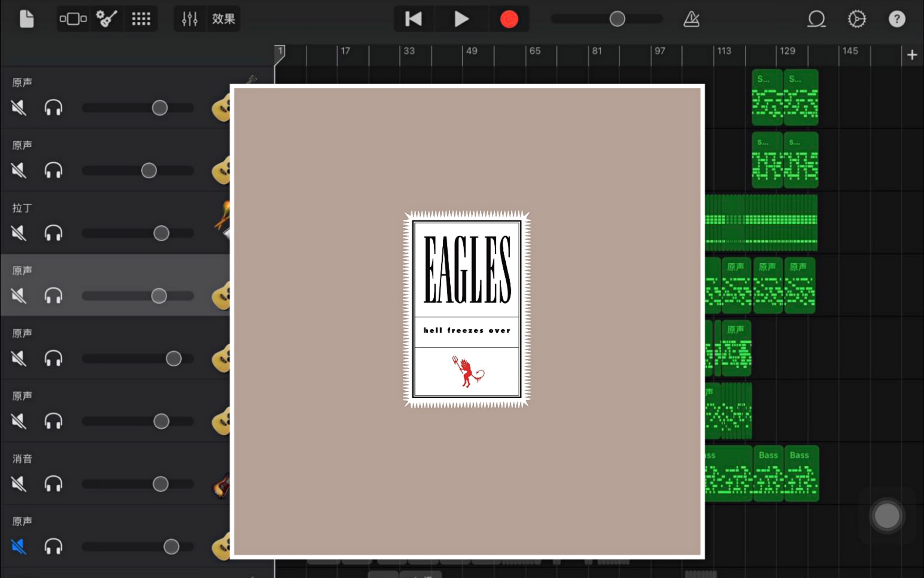Adjust 消音 track volume slider

point(138,484)
